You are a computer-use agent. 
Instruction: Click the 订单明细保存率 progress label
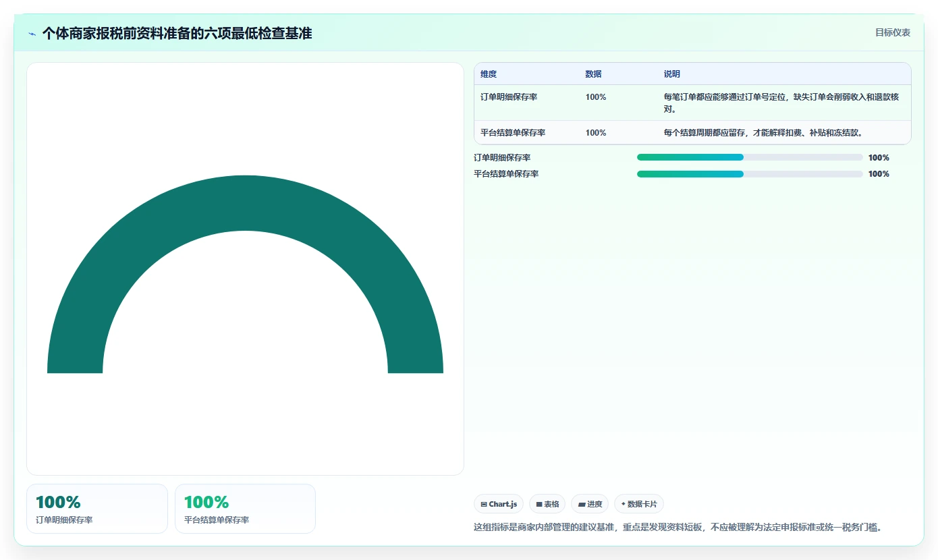[502, 158]
